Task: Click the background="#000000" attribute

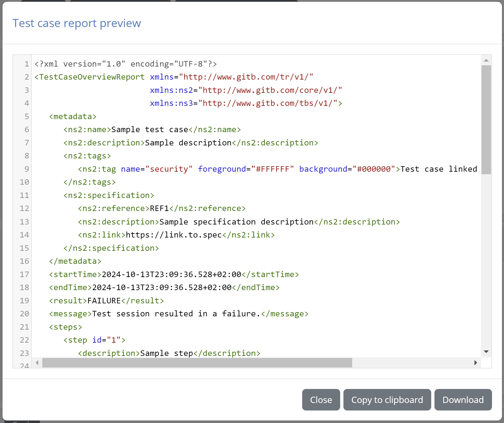Action: pos(347,169)
